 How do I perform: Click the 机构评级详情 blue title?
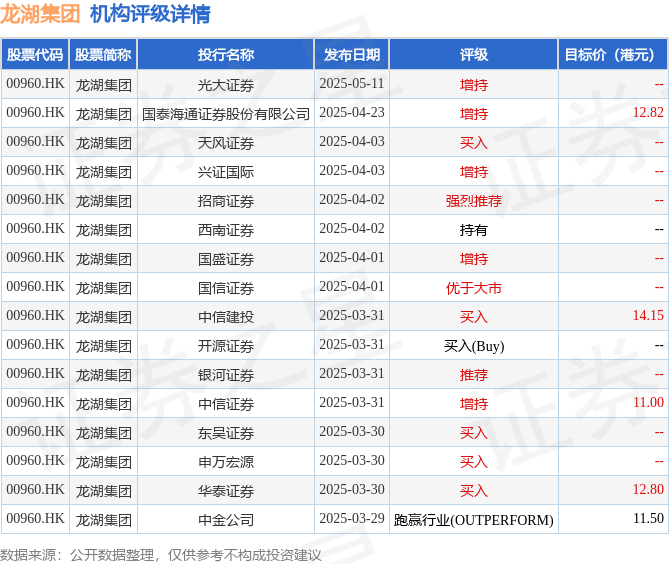[x=150, y=14]
